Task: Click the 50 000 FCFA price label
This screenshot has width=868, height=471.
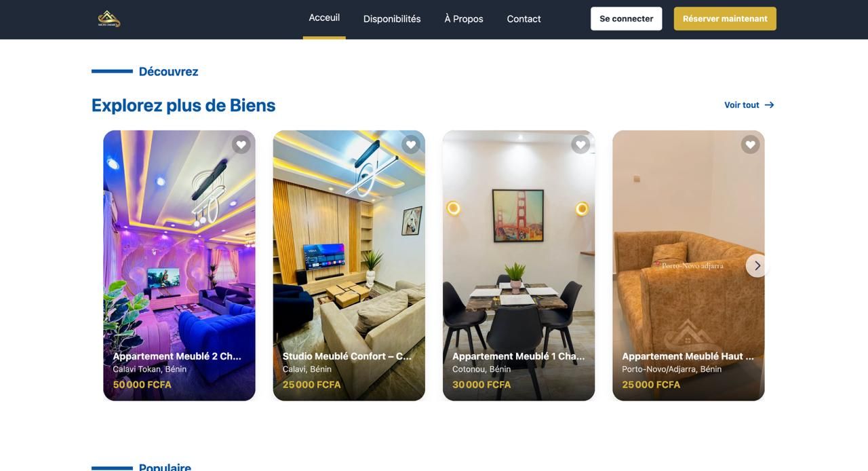Action: pyautogui.click(x=142, y=385)
